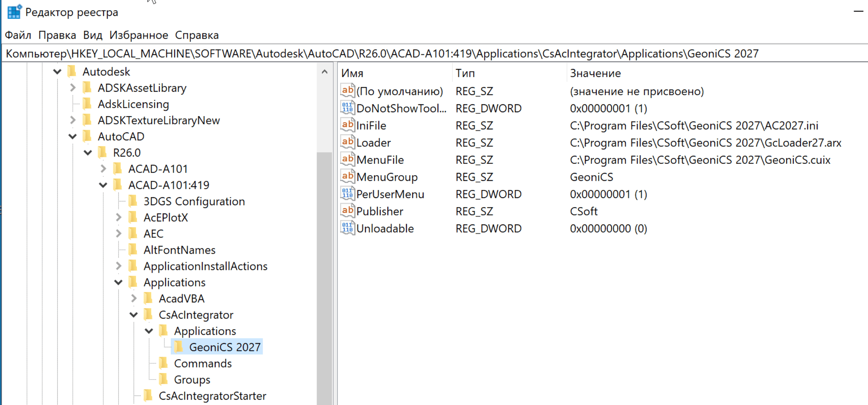Select the ApplicationInstallActions tree item
This screenshot has width=868, height=405.
click(x=205, y=266)
